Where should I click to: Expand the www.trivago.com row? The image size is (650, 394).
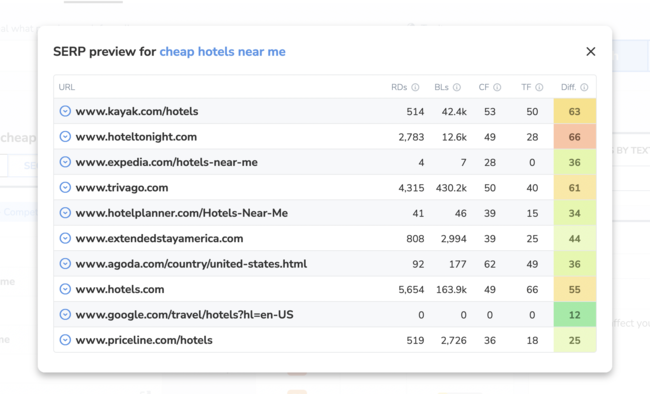point(65,187)
